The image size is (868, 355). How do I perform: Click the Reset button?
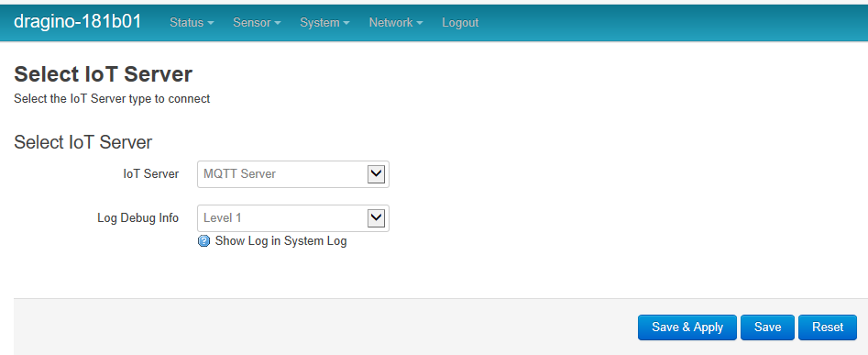[828, 327]
